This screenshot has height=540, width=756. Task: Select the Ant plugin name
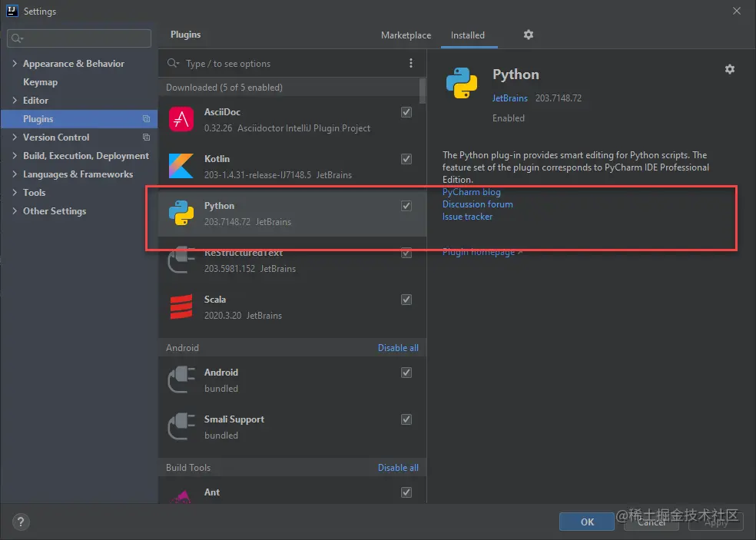212,492
